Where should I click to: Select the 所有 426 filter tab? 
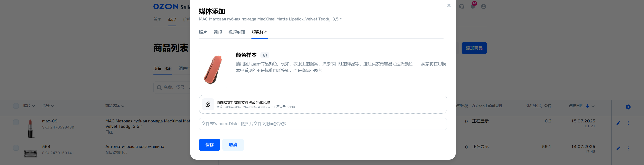click(x=162, y=68)
